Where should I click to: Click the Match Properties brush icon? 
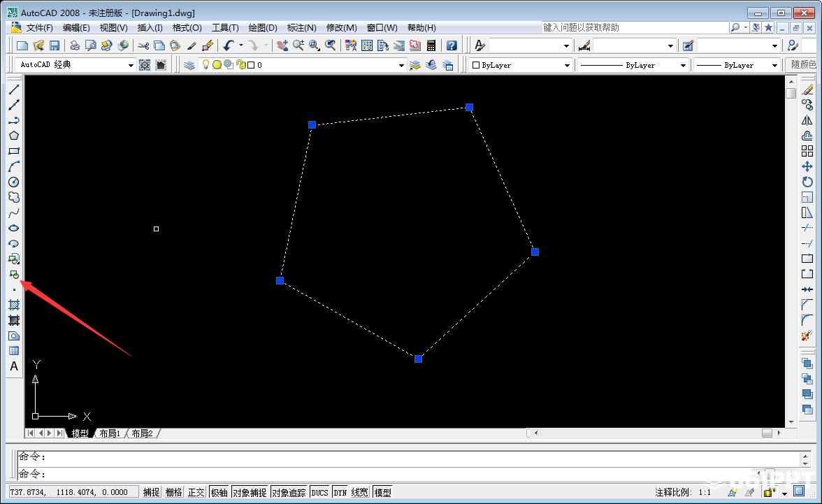[x=192, y=45]
